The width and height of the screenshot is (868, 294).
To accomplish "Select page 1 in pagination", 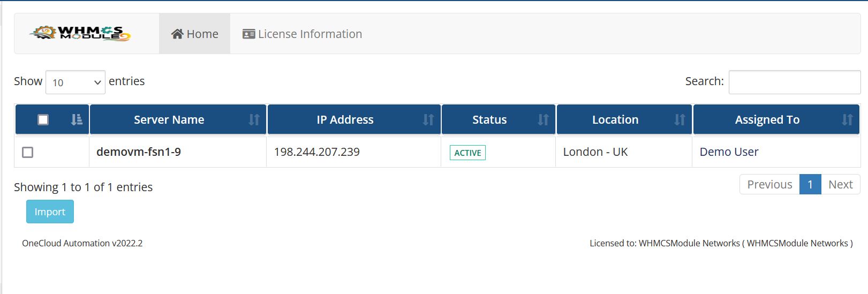I will 810,184.
